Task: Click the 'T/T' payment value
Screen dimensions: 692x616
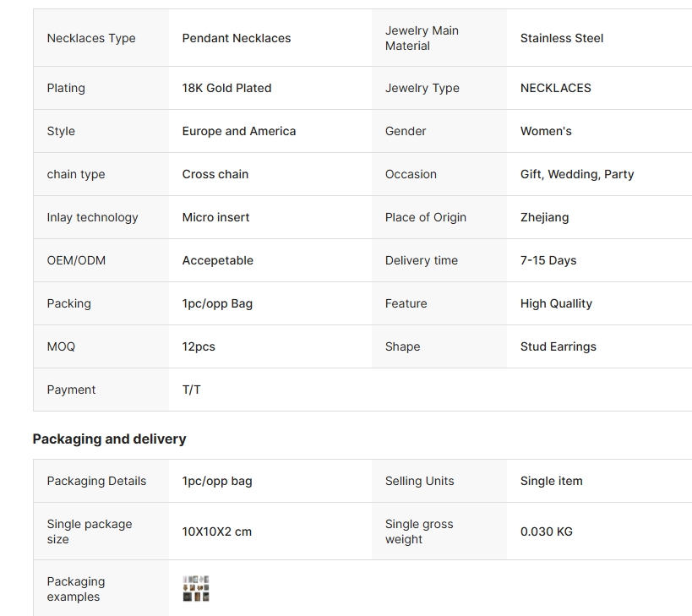Action: pos(192,390)
